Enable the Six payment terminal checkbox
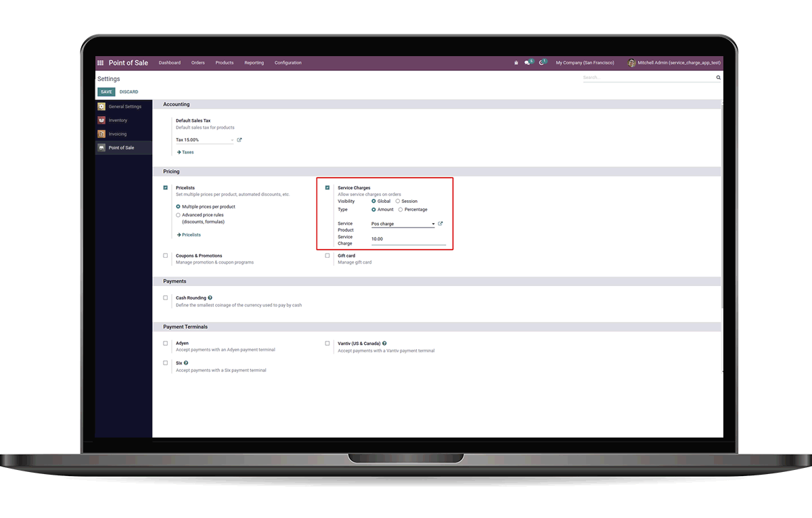The width and height of the screenshot is (812, 518). pos(165,363)
